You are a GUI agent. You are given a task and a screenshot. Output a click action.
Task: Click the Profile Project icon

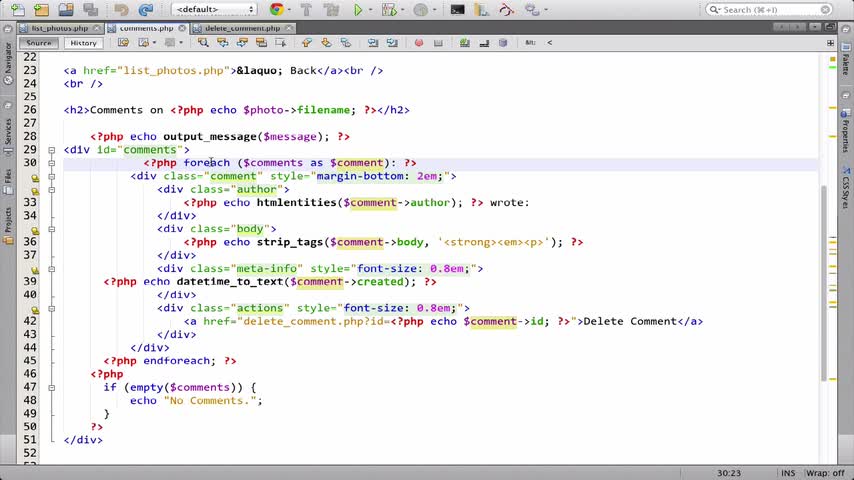[420, 9]
